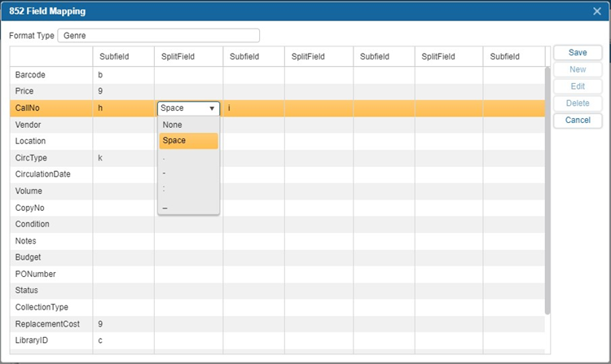
Task: Click the LibraryID subfield cell 'c'
Action: click(123, 340)
